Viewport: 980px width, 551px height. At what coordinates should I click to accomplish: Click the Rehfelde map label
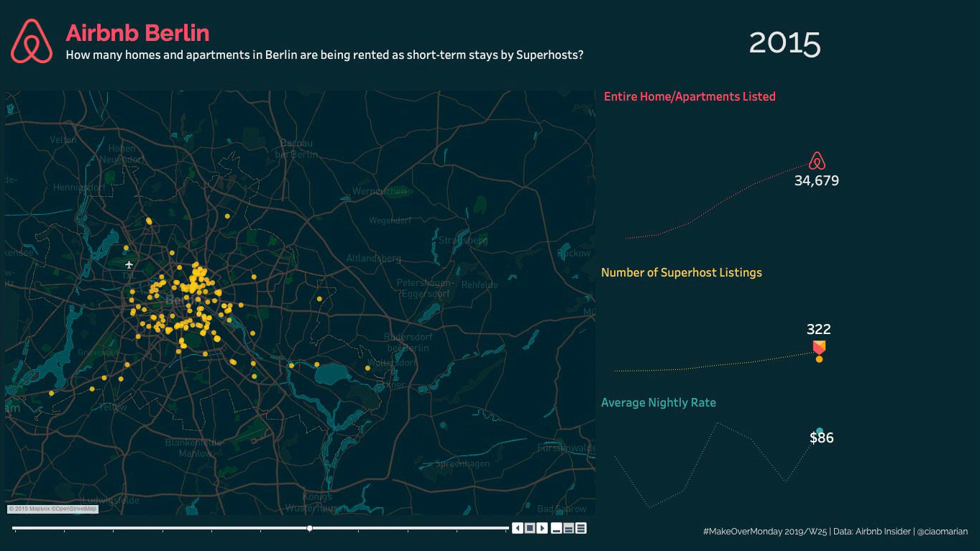pos(480,284)
